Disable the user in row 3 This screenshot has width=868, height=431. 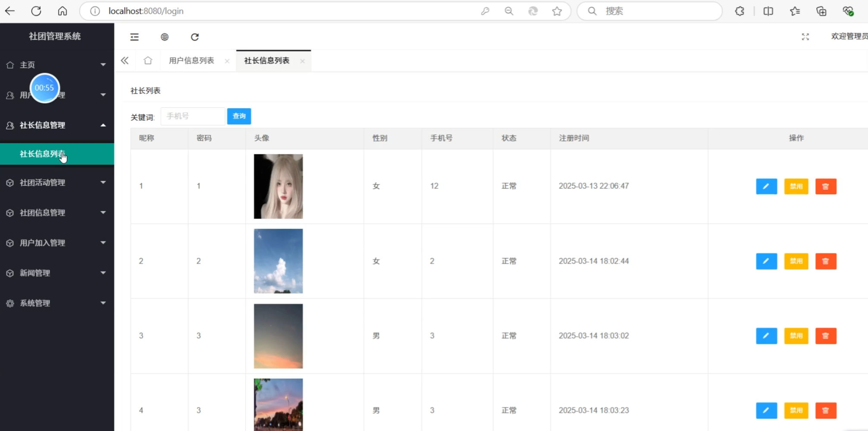pyautogui.click(x=796, y=336)
